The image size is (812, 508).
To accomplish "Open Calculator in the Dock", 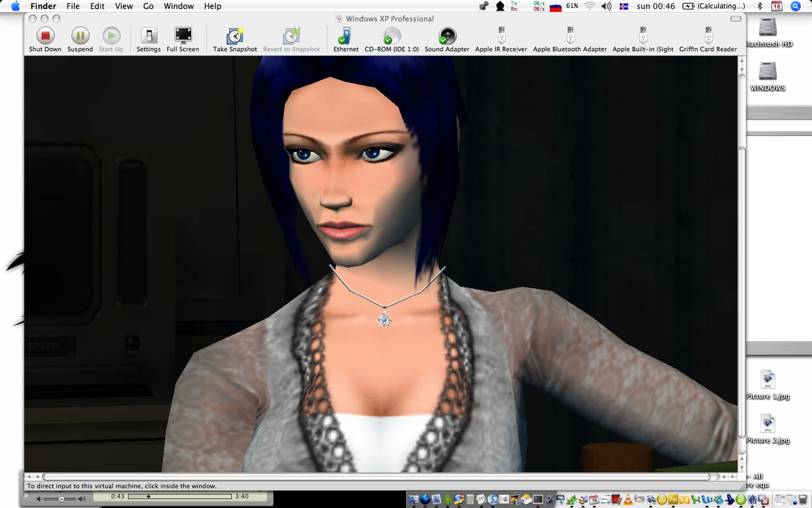I will [x=470, y=500].
